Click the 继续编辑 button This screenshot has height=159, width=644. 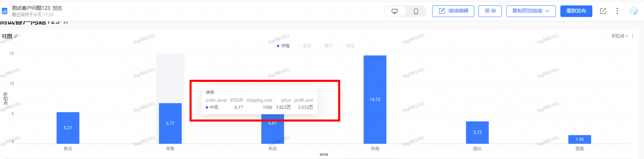[x=453, y=11]
